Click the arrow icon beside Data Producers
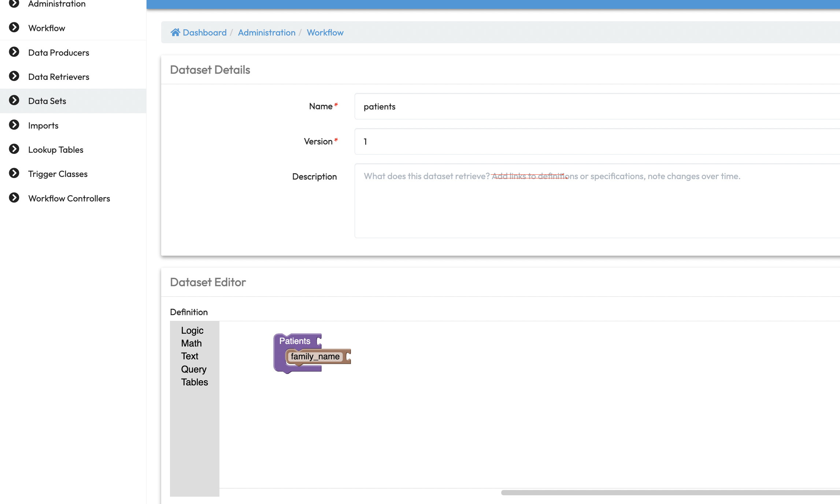This screenshot has height=504, width=840. pos(14,52)
